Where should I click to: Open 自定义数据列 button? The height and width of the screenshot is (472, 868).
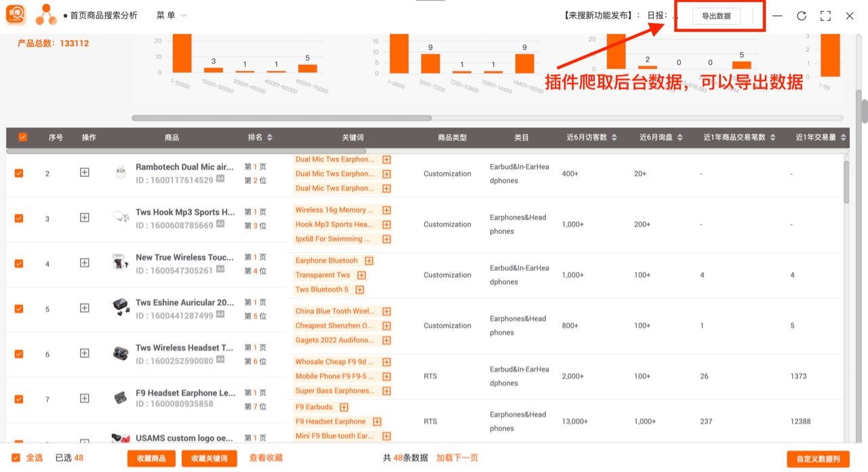click(x=818, y=459)
